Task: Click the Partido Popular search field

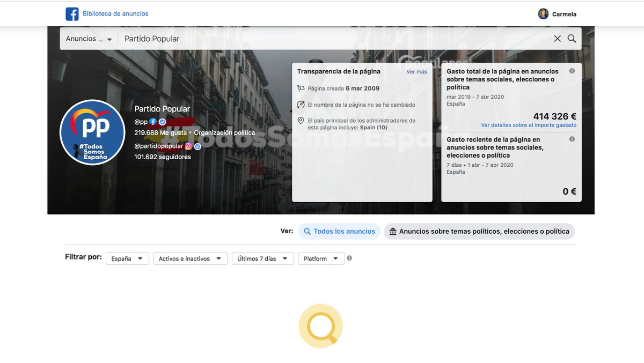Action: [335, 39]
